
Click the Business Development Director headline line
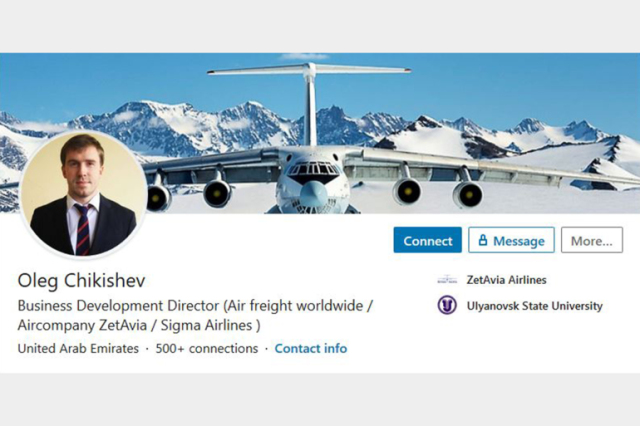[x=195, y=306]
